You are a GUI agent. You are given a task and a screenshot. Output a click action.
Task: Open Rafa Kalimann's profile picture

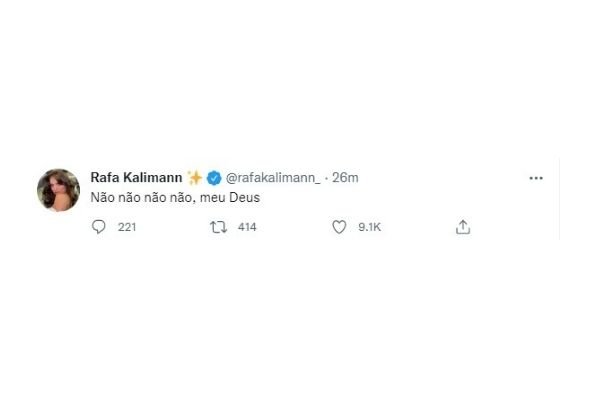click(59, 190)
